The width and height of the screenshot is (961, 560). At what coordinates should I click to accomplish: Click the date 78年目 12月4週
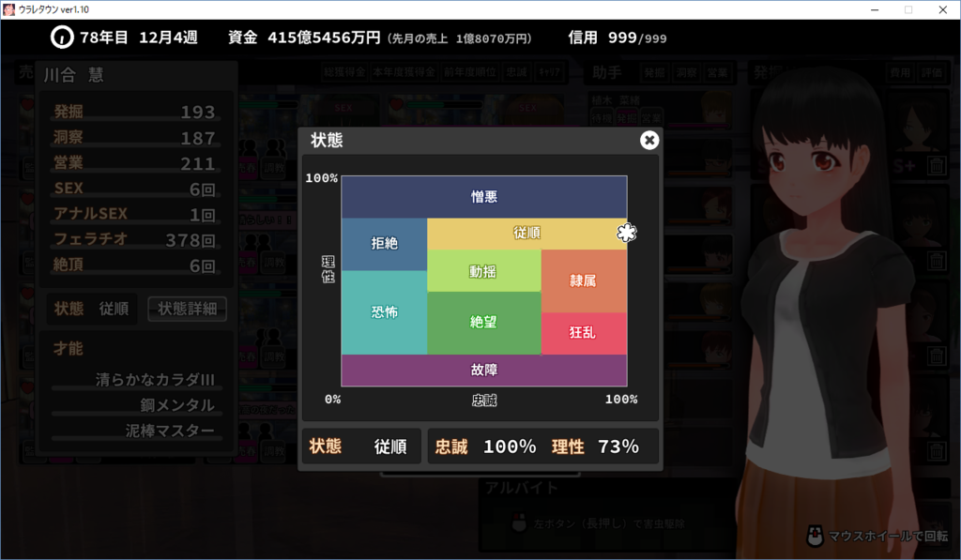pyautogui.click(x=139, y=38)
